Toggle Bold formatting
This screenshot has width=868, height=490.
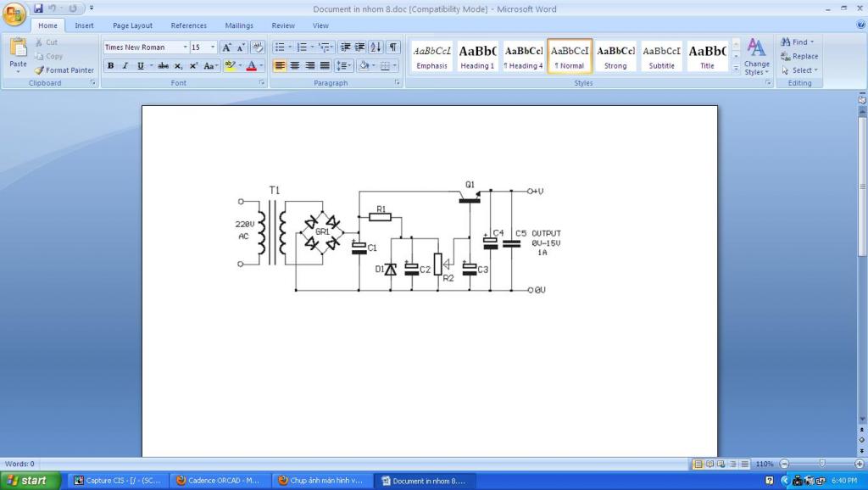point(110,65)
